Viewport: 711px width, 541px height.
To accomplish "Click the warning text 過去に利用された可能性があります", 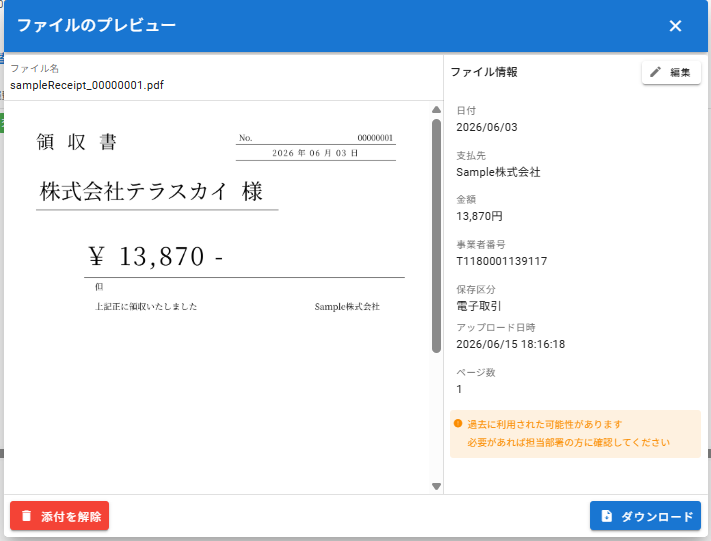I will click(545, 424).
